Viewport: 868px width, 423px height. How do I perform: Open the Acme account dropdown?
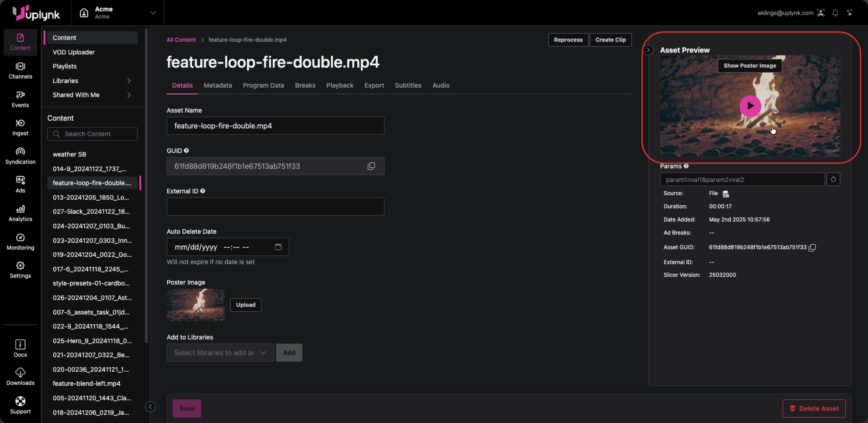point(153,13)
